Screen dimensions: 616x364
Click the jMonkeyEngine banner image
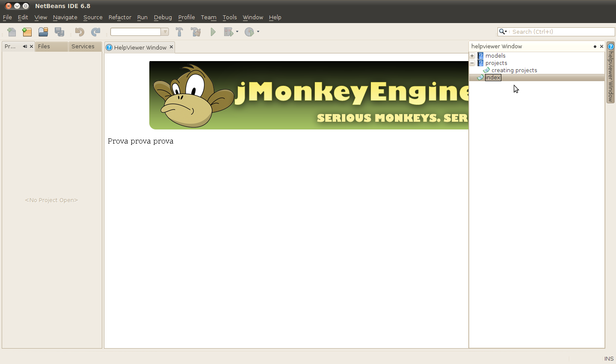click(309, 95)
